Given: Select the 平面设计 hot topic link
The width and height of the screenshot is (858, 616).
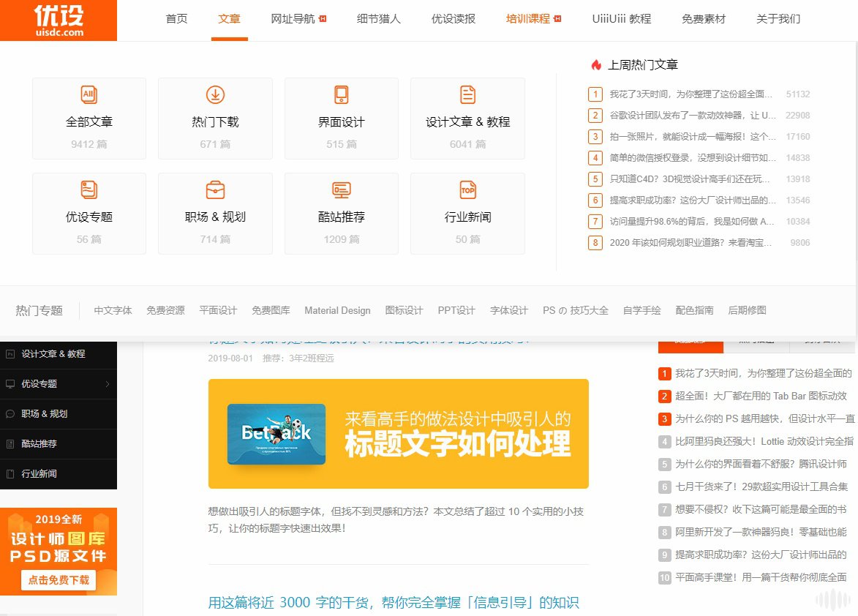Looking at the screenshot, I should 218,310.
